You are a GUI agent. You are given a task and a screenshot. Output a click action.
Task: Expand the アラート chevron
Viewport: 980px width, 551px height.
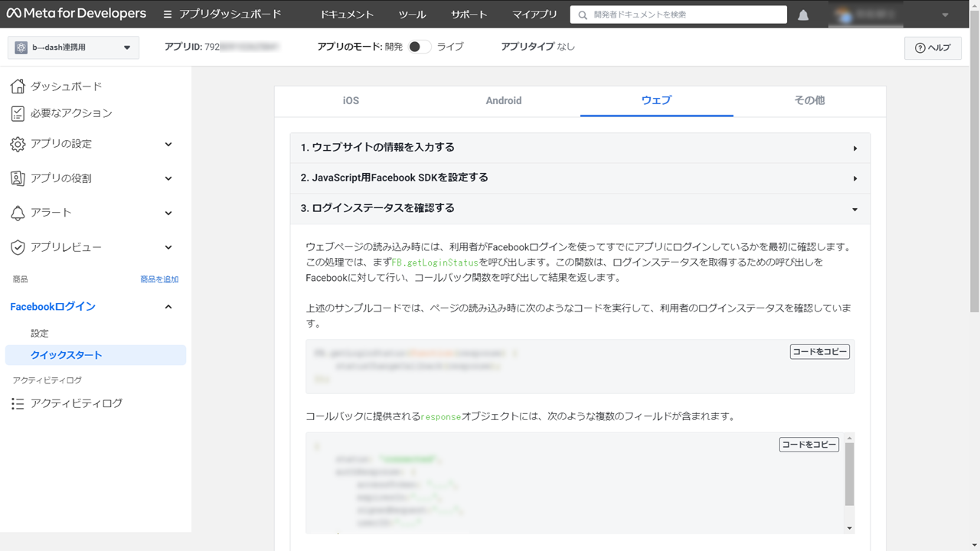click(x=168, y=213)
